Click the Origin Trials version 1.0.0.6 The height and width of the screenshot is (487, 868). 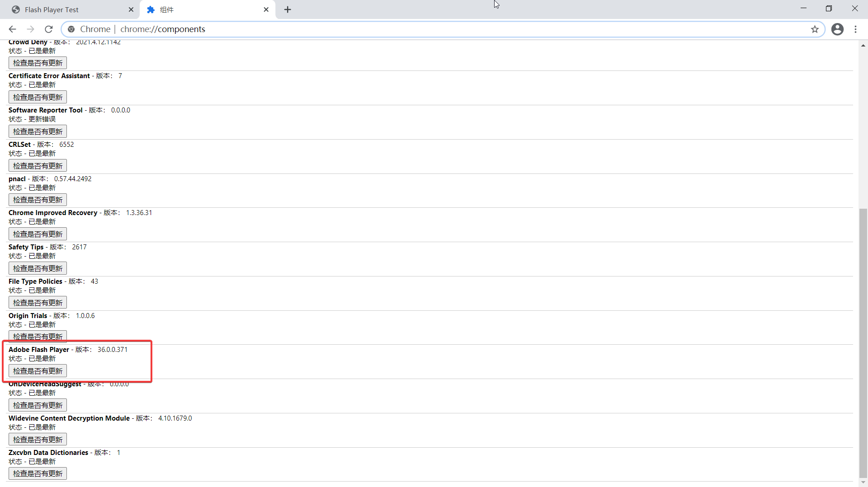click(85, 316)
